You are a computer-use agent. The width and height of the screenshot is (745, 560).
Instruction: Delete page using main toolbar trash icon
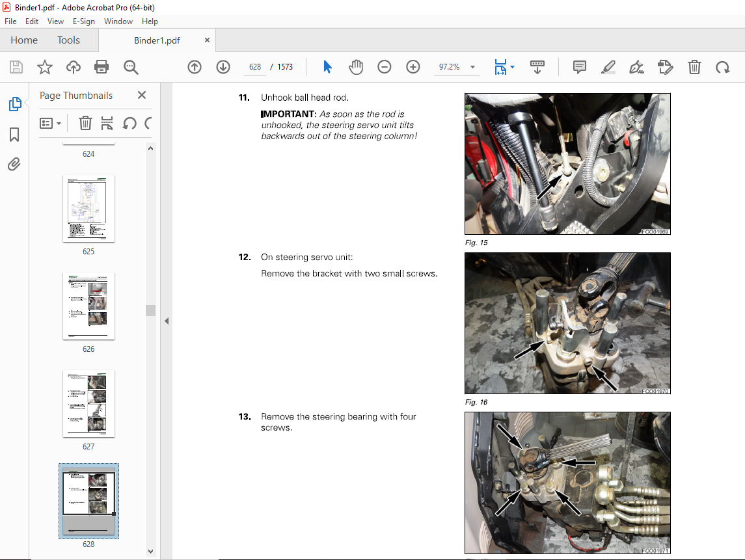click(x=694, y=67)
